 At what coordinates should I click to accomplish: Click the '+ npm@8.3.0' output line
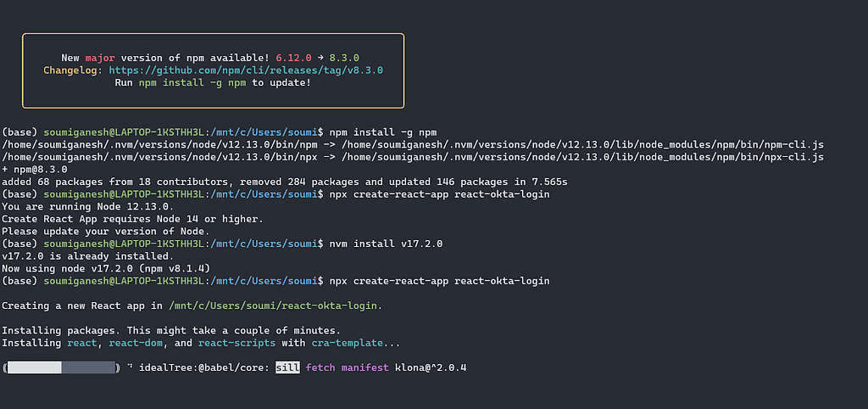pos(35,169)
